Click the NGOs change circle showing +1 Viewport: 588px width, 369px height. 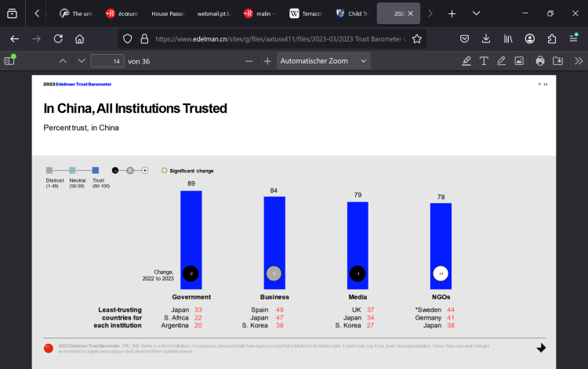[441, 273]
